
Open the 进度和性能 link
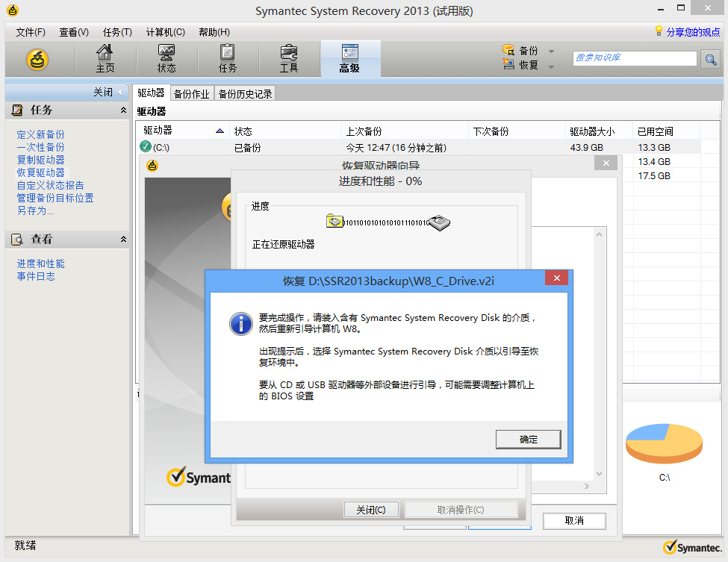(40, 263)
